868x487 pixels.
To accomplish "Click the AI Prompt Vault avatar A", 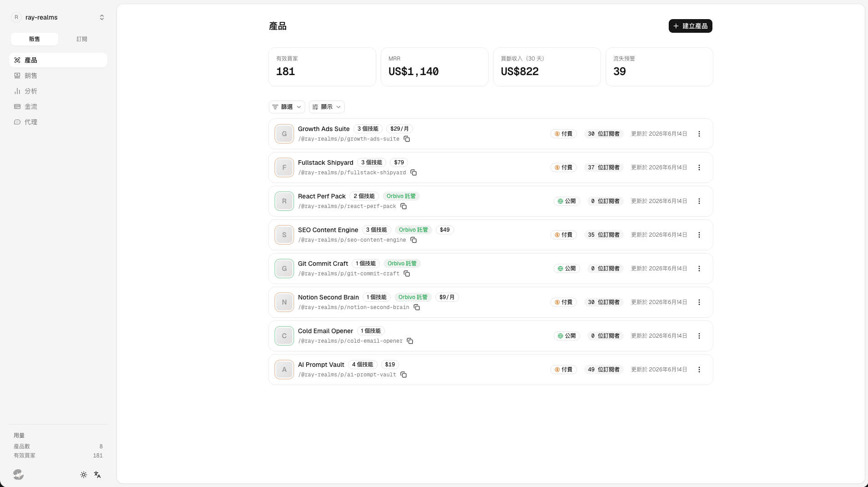I will pyautogui.click(x=284, y=370).
